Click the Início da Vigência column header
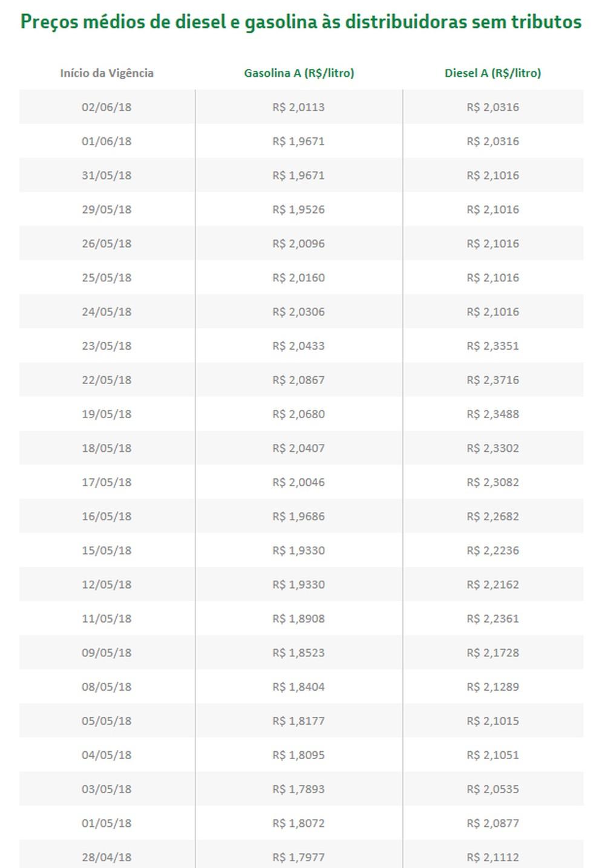The image size is (605, 868). pyautogui.click(x=106, y=73)
